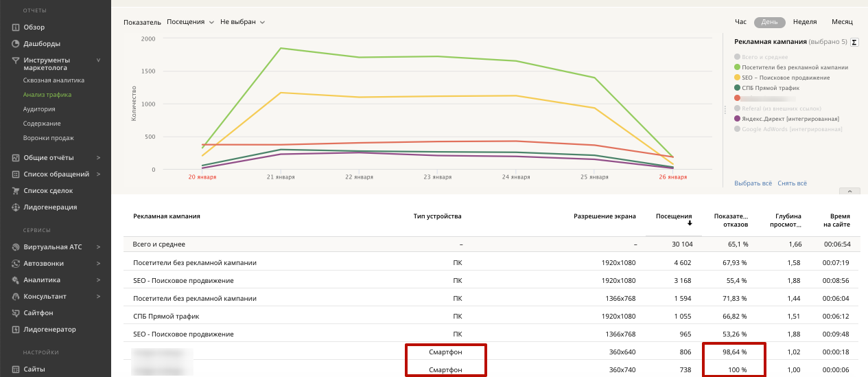
Task: Open Содержание submenu item
Action: point(42,124)
